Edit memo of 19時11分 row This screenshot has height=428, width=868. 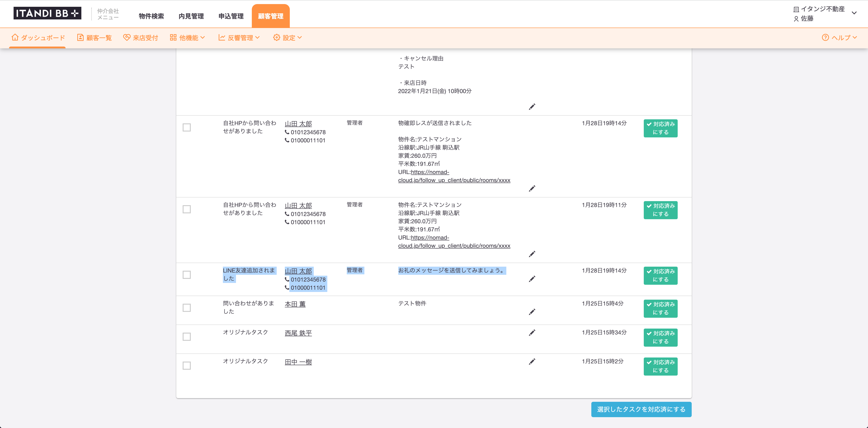click(x=532, y=254)
